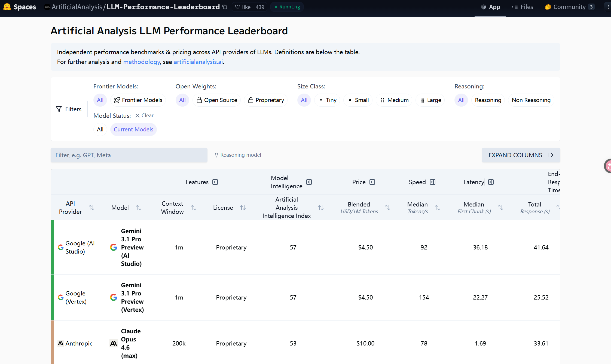Image resolution: width=611 pixels, height=364 pixels.
Task: Sort by Context Window arrows
Action: [x=194, y=208]
